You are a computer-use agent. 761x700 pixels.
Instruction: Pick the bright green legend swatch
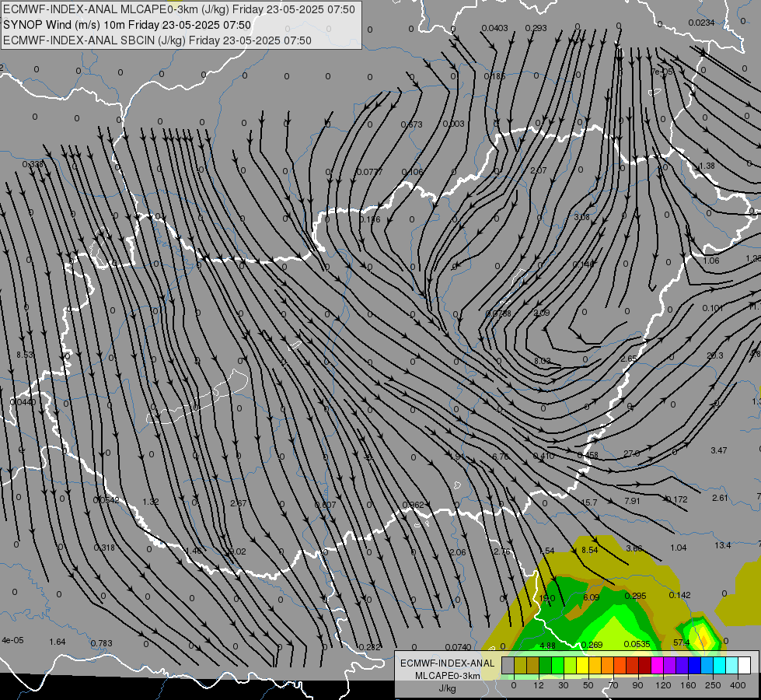click(557, 666)
